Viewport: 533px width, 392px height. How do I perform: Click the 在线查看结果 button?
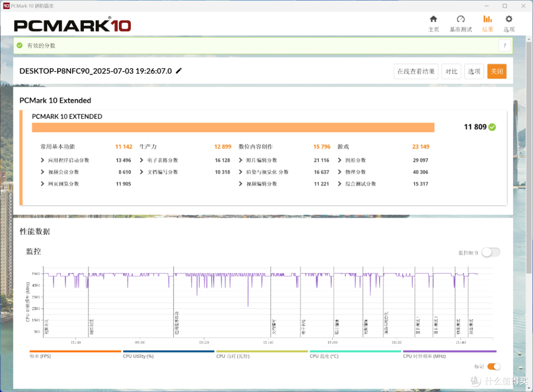416,72
